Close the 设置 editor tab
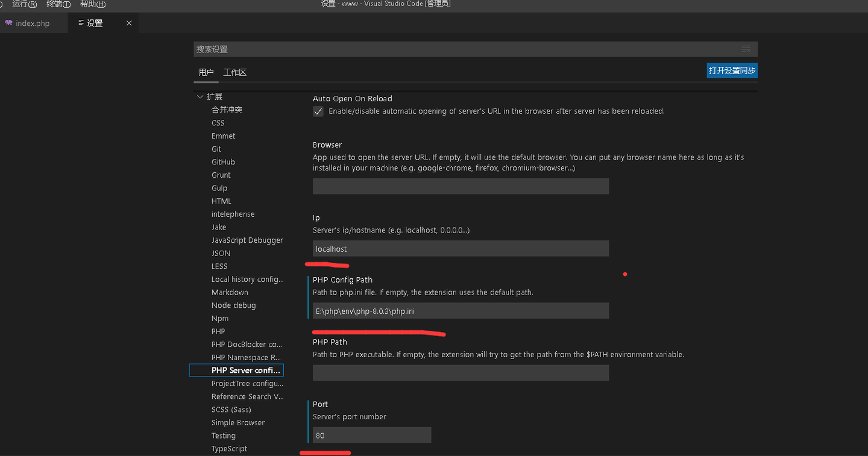The image size is (868, 456). [x=129, y=23]
